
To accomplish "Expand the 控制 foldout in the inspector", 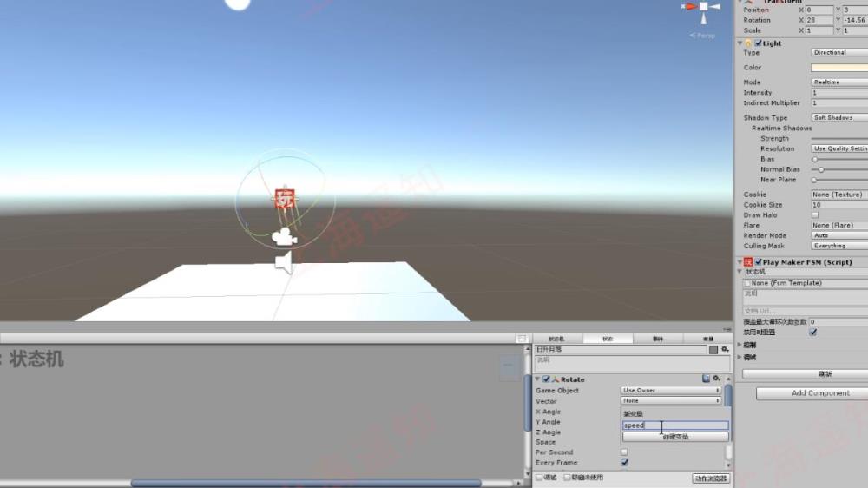I will click(x=740, y=345).
